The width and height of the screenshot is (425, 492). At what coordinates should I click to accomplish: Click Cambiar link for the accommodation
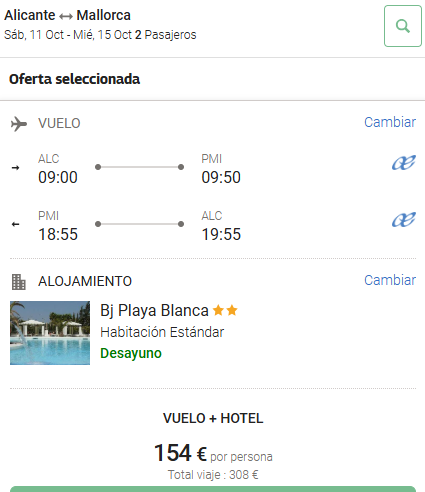coord(390,280)
